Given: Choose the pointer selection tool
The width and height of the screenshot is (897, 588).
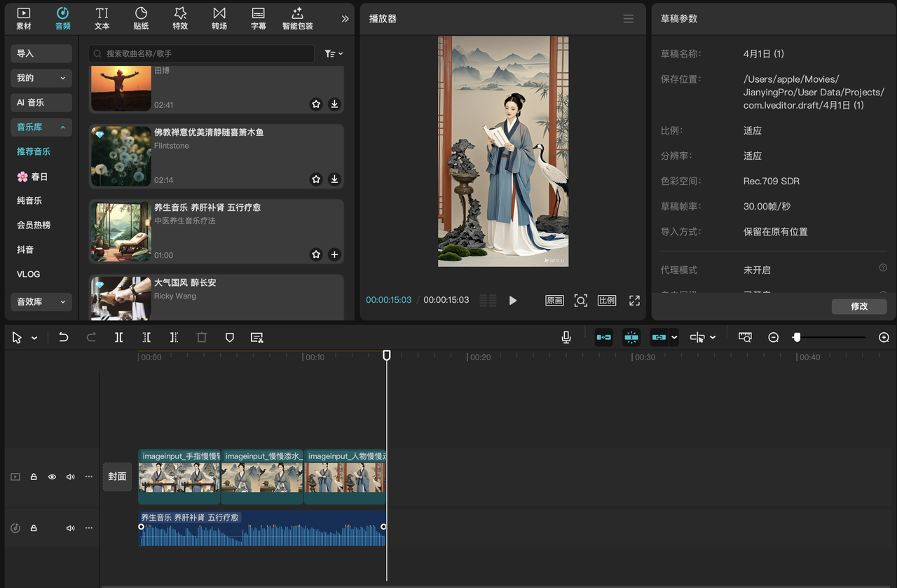Looking at the screenshot, I should [17, 338].
